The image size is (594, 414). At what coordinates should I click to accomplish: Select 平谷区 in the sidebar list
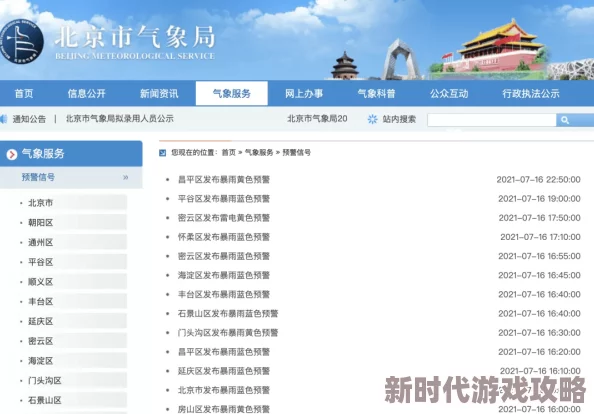click(x=41, y=262)
